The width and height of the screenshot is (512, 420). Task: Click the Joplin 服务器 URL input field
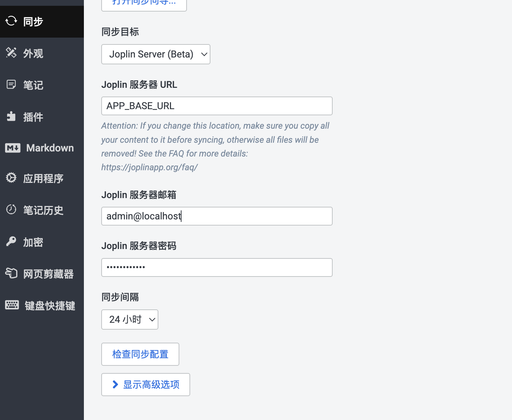pos(217,106)
